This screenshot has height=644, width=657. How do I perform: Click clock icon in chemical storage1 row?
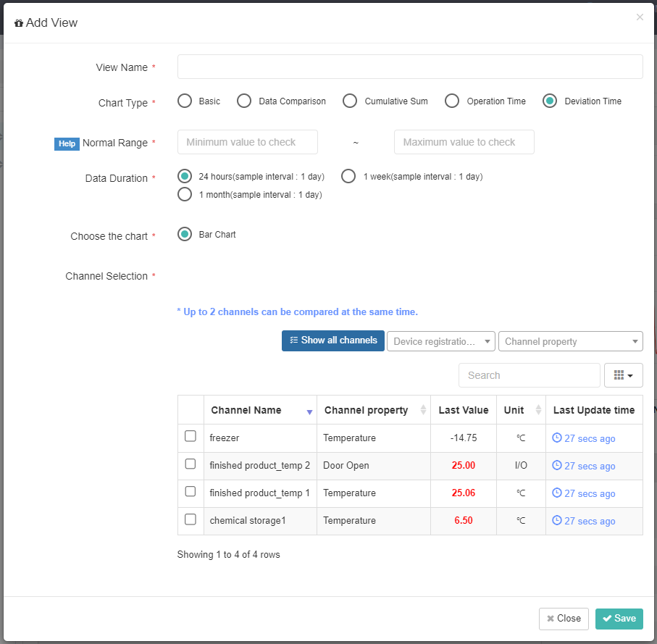556,520
